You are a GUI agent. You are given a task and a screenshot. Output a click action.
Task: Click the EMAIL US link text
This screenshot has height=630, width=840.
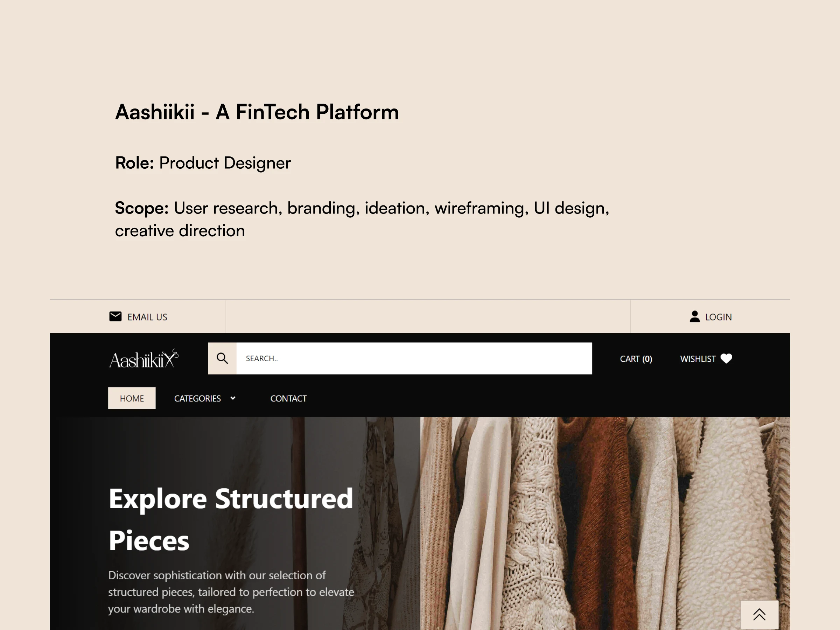point(147,317)
